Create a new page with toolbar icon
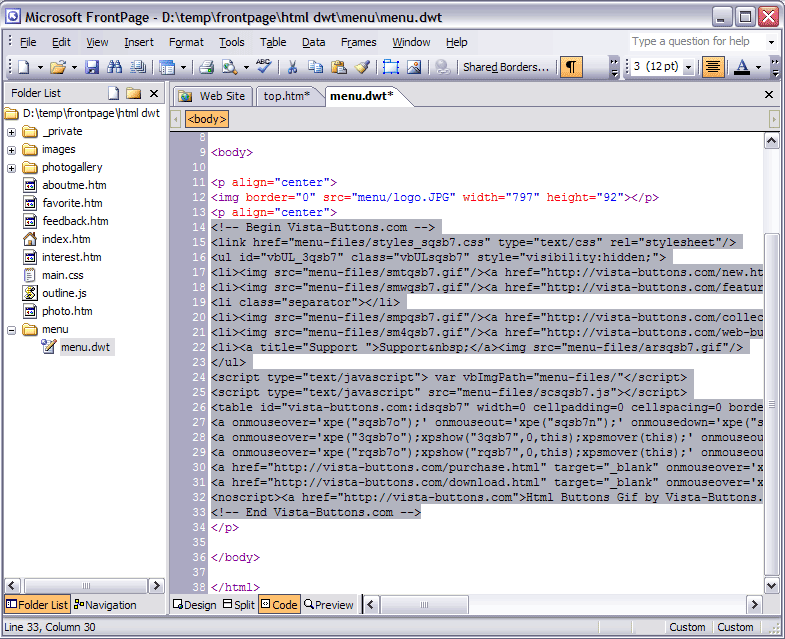This screenshot has width=785, height=639. (x=24, y=67)
